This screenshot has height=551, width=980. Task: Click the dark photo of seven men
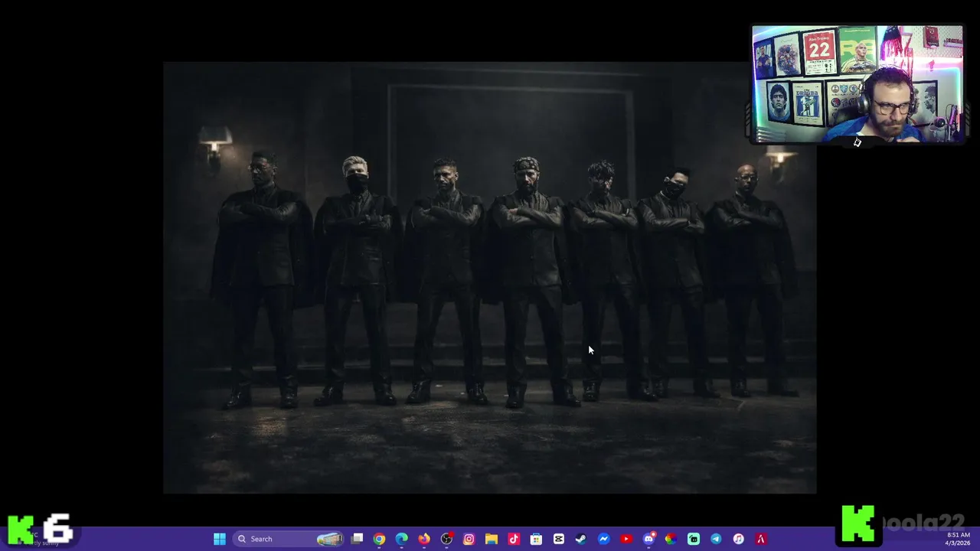click(x=490, y=278)
